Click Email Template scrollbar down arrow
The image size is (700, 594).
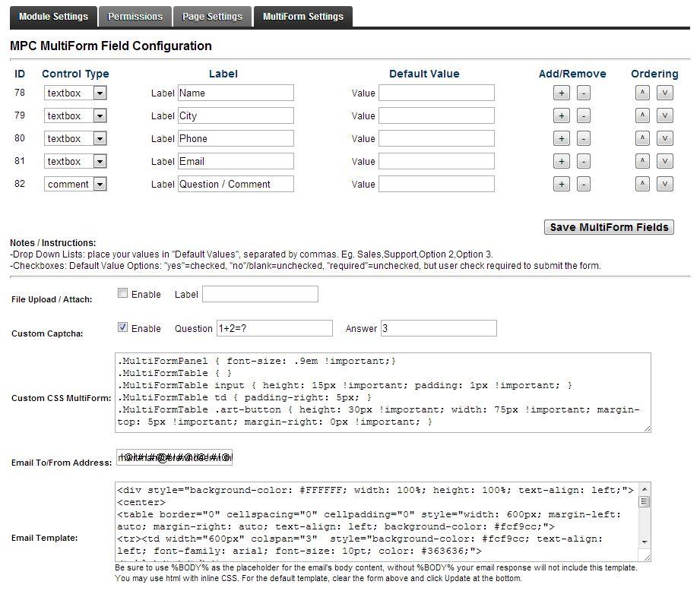point(645,542)
